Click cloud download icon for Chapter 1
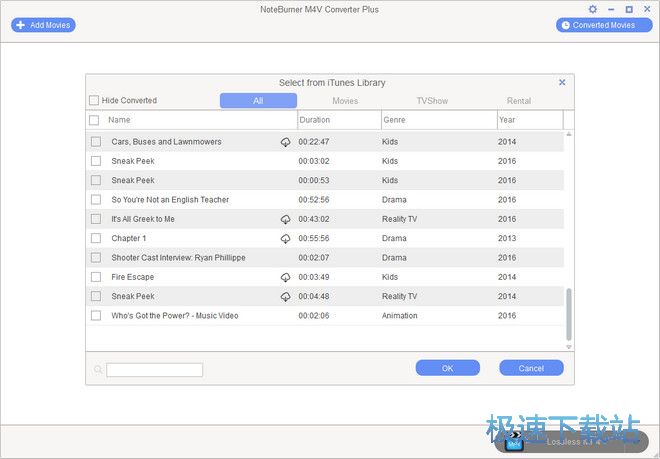The width and height of the screenshot is (660, 459). pos(285,239)
